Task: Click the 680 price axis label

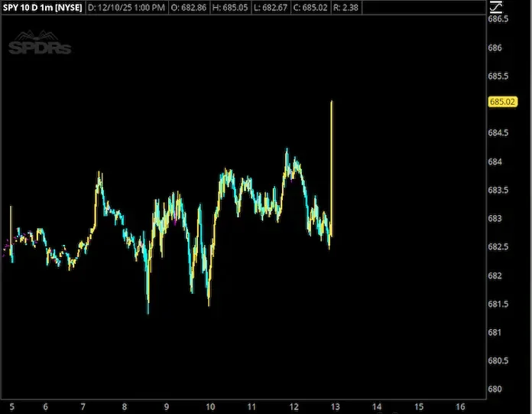Action: (x=495, y=390)
